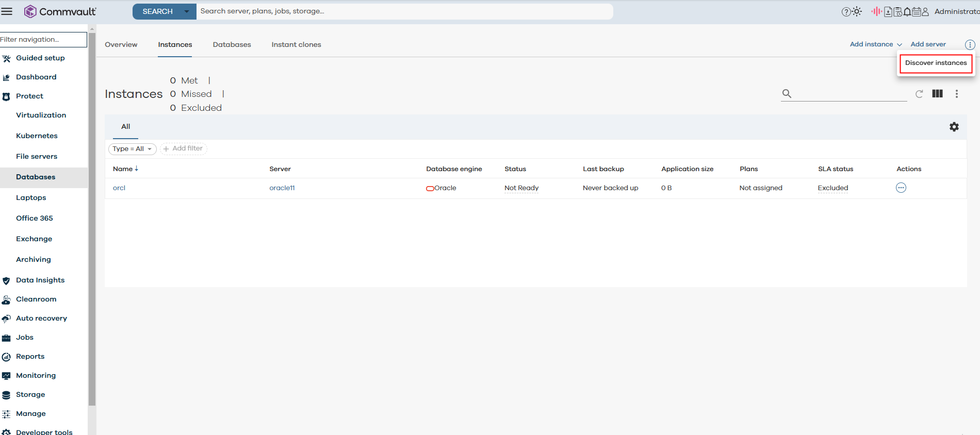980x435 pixels.
Task: Click the Filter navigation input field
Action: 43,40
